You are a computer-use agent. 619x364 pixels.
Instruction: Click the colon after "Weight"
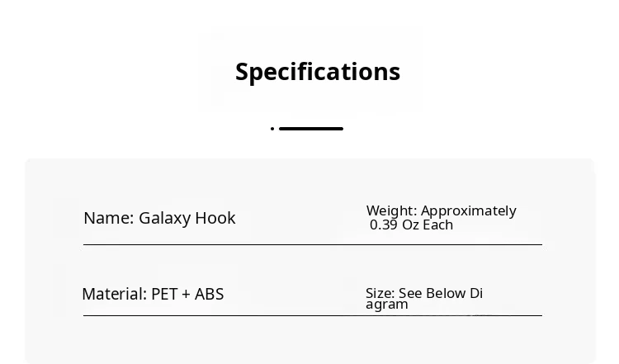click(x=416, y=211)
